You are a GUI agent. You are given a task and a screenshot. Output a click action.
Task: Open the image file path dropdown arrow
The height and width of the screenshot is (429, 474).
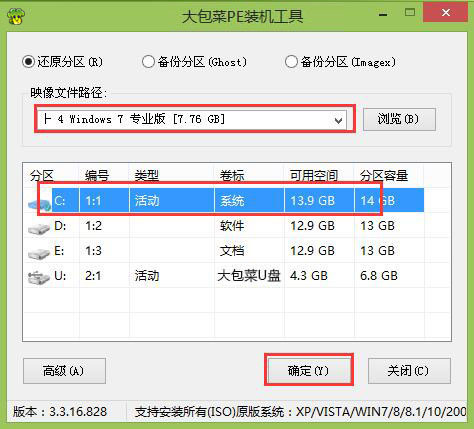338,120
